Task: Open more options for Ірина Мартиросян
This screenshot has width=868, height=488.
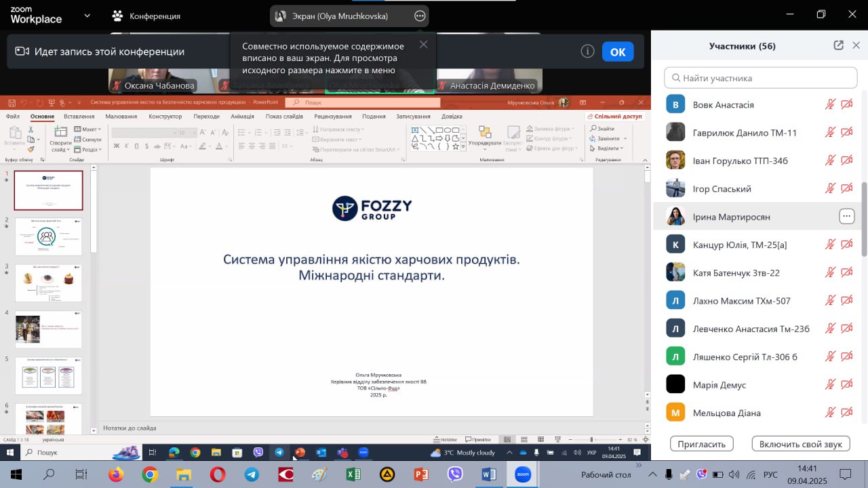Action: click(x=846, y=216)
